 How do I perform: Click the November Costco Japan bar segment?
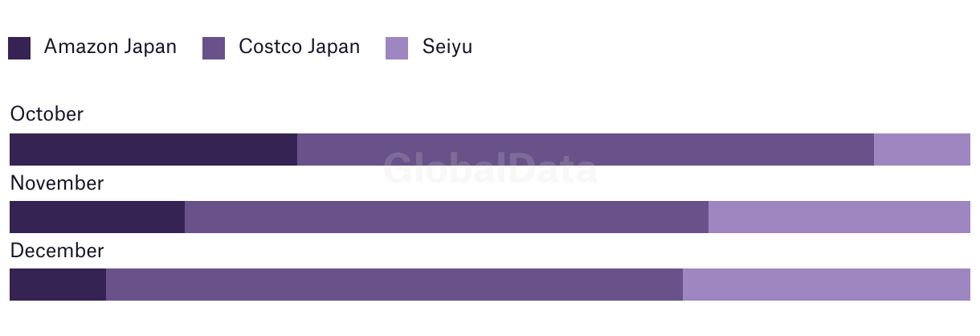[447, 217]
